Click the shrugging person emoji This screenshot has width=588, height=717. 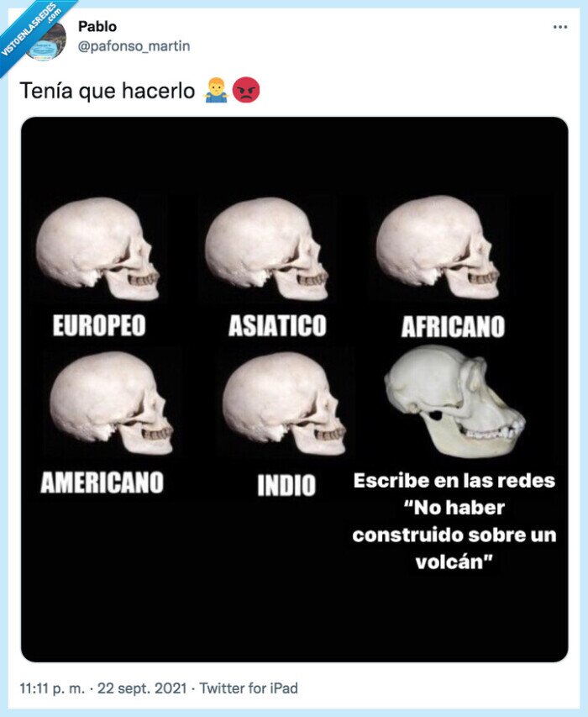pos(216,90)
